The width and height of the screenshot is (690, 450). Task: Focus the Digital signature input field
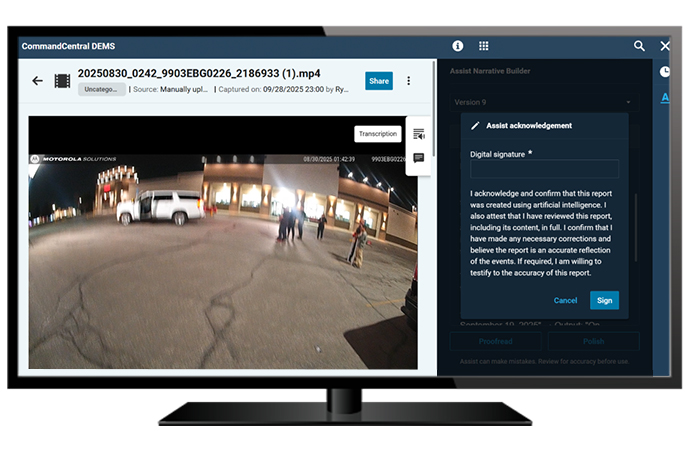tap(545, 170)
